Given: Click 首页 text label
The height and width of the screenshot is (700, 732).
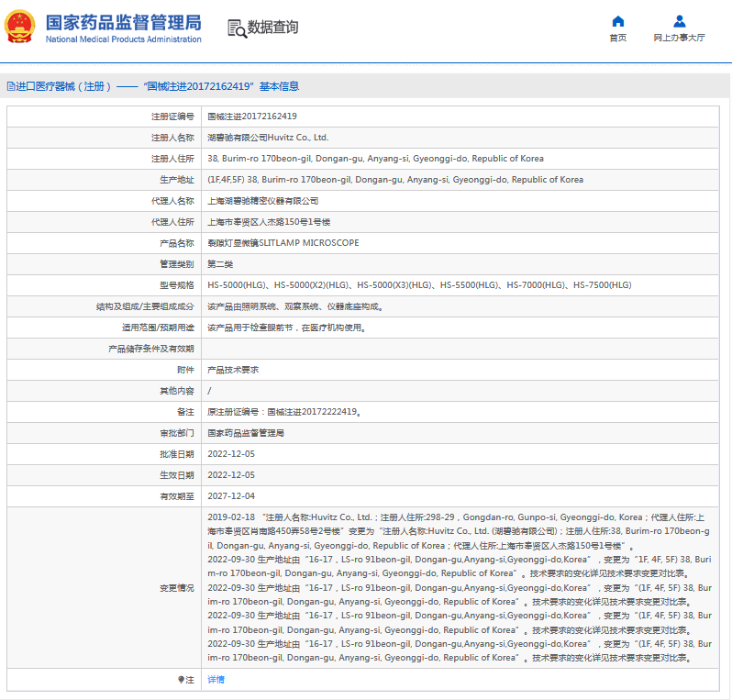Looking at the screenshot, I should (617, 38).
